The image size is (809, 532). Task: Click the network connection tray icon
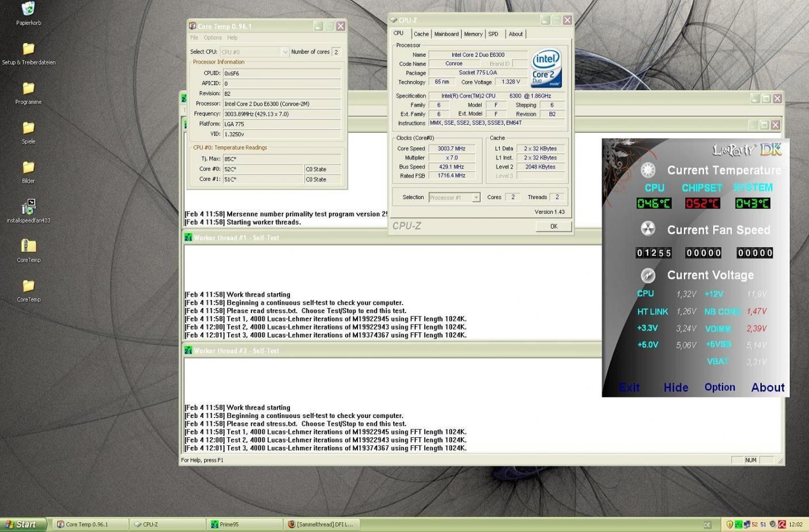747,525
